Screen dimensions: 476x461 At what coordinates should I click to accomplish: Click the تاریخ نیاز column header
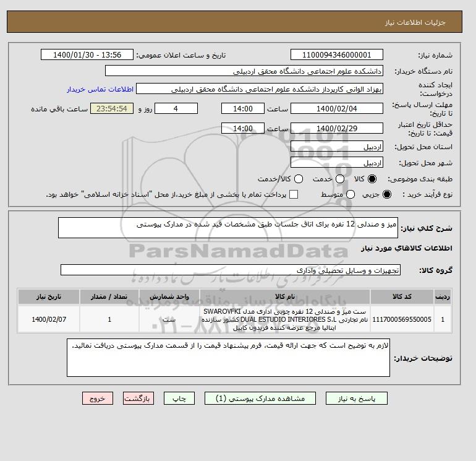49,296
